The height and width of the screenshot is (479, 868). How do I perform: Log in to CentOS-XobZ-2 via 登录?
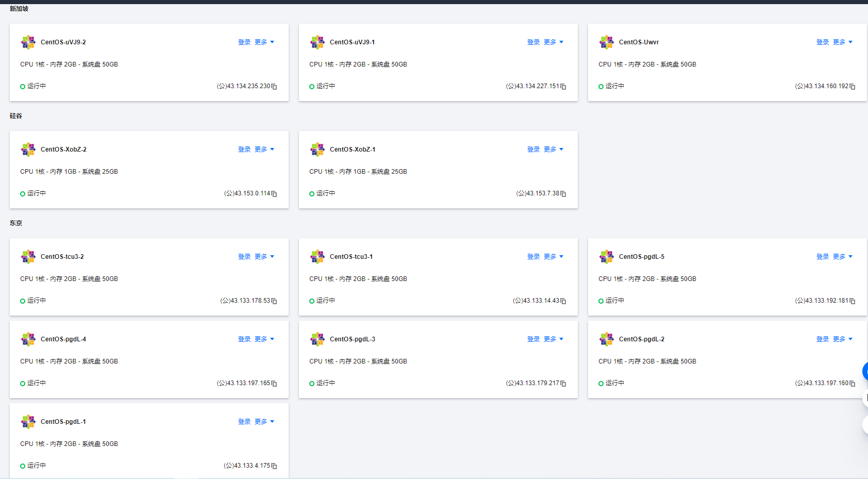click(244, 150)
